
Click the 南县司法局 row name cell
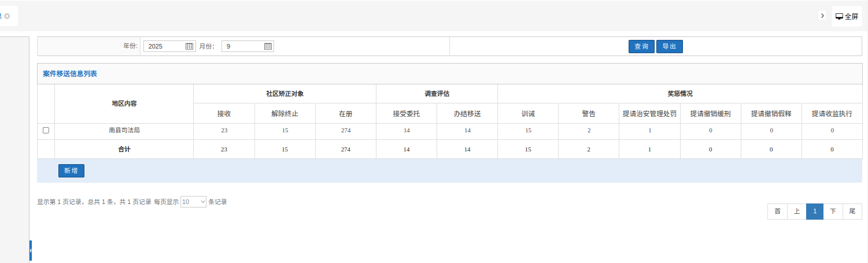pos(124,131)
